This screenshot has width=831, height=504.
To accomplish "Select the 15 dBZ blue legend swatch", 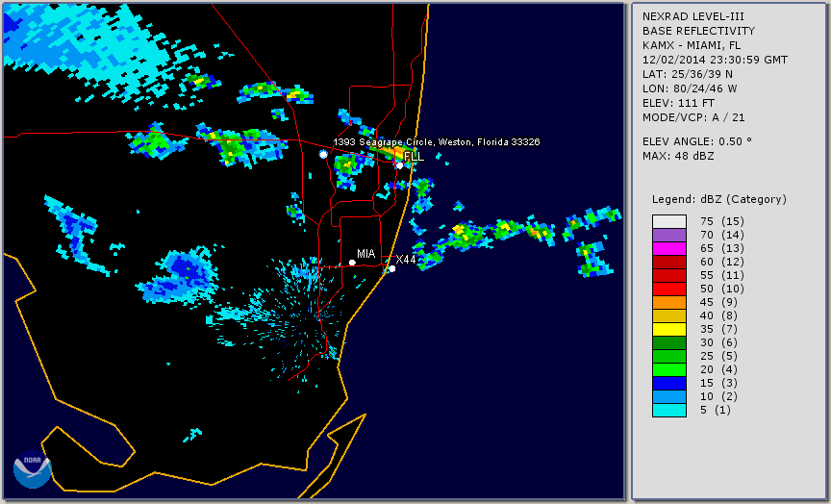I will (x=669, y=383).
